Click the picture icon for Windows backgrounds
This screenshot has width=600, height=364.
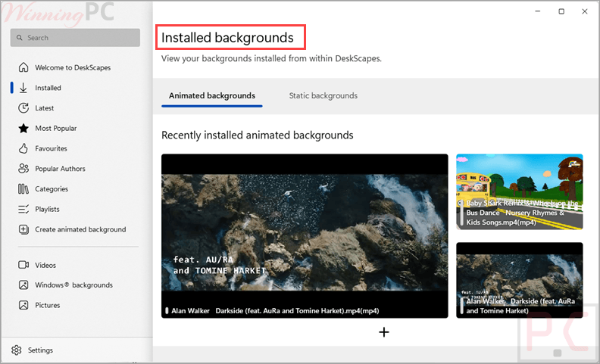point(23,285)
